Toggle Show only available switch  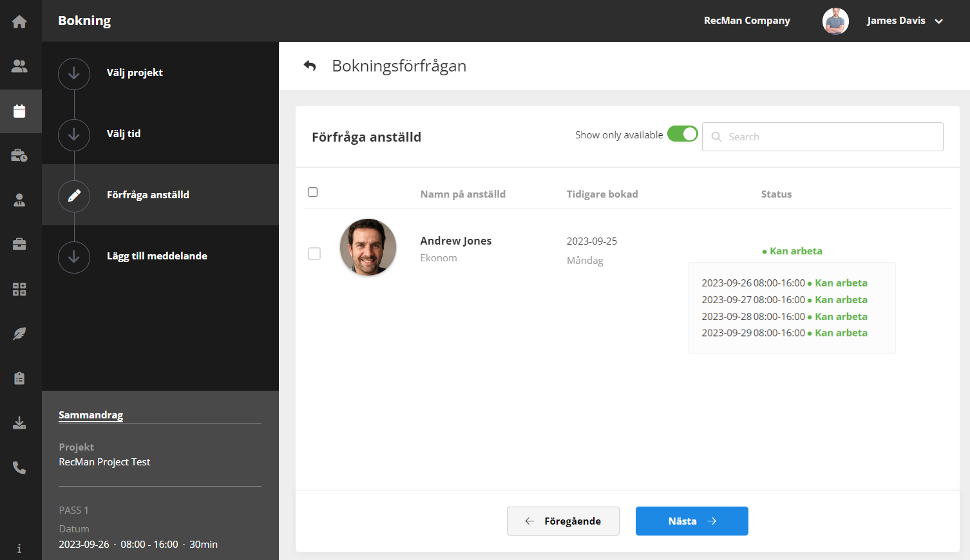(x=682, y=134)
